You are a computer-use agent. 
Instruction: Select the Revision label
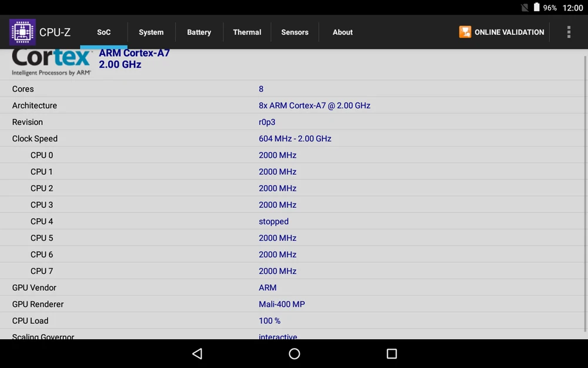(28, 122)
